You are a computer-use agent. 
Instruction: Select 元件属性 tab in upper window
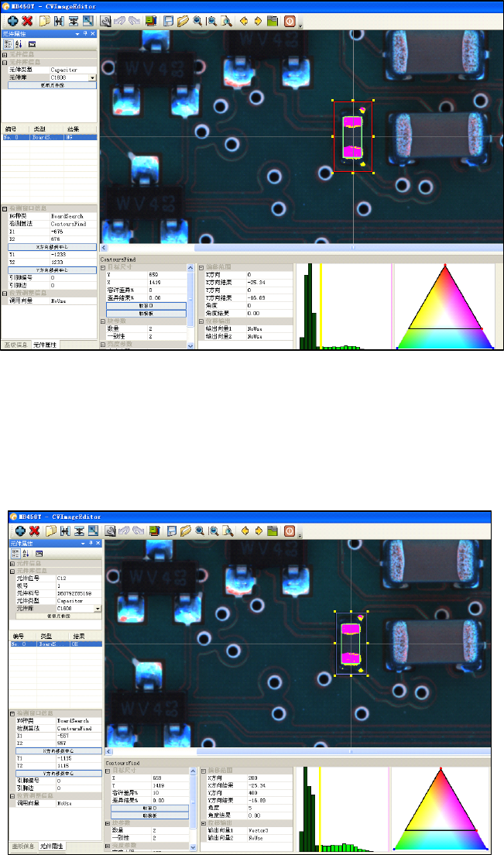[45, 345]
